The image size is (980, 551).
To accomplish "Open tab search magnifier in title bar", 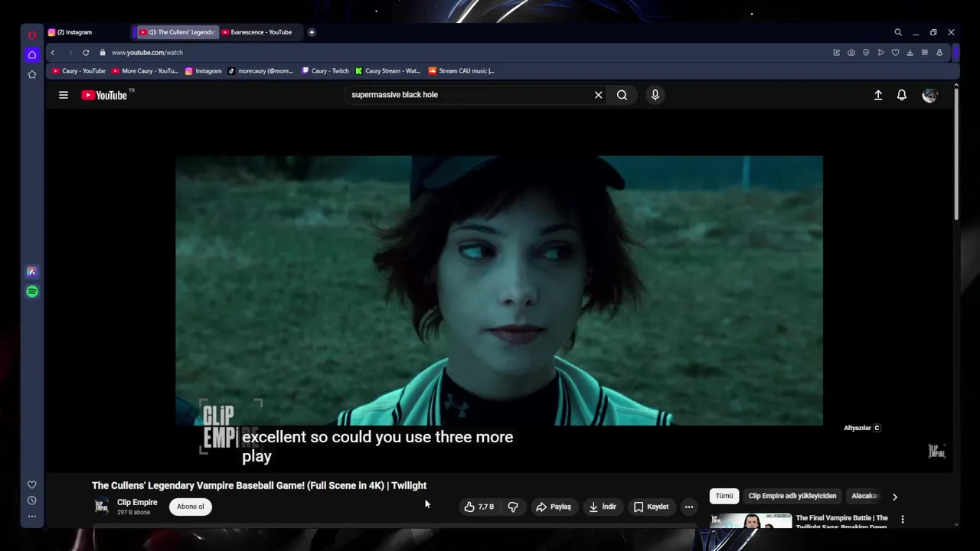I will (898, 32).
